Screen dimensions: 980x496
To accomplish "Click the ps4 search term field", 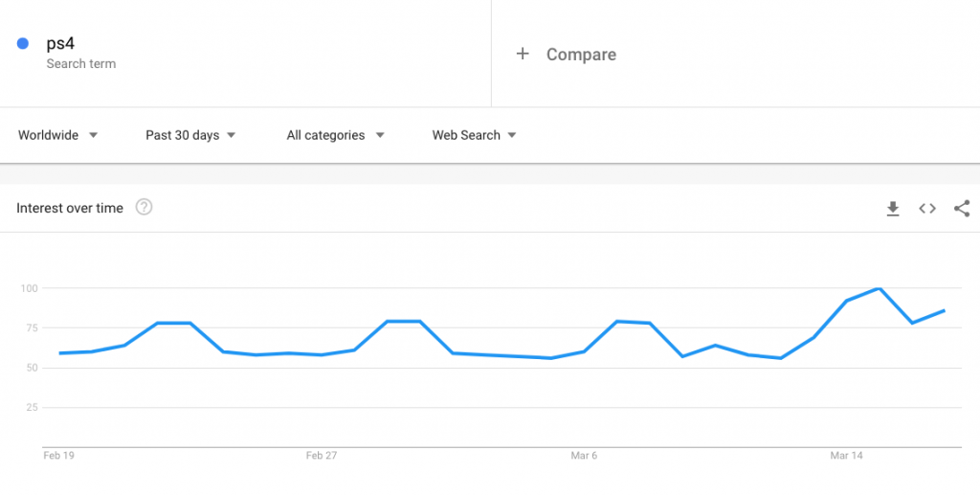I will coord(245,54).
